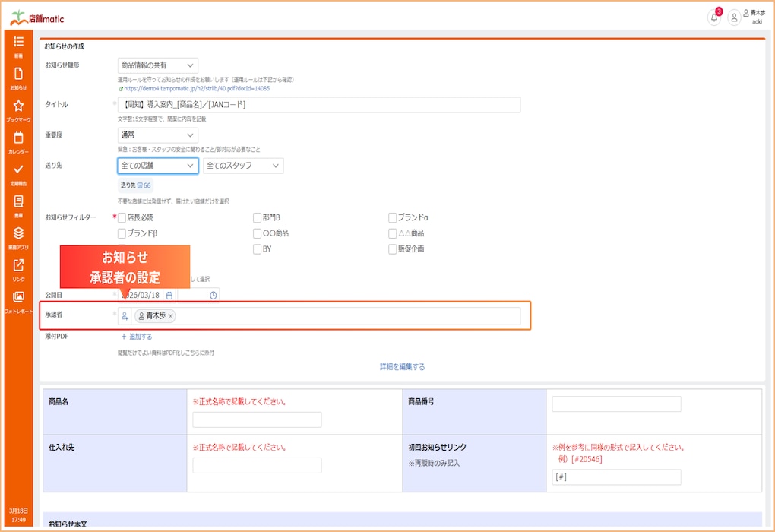Screen dimensions: 775x532
Task: Open the ブックマーク star icon
Action: [x=18, y=109]
